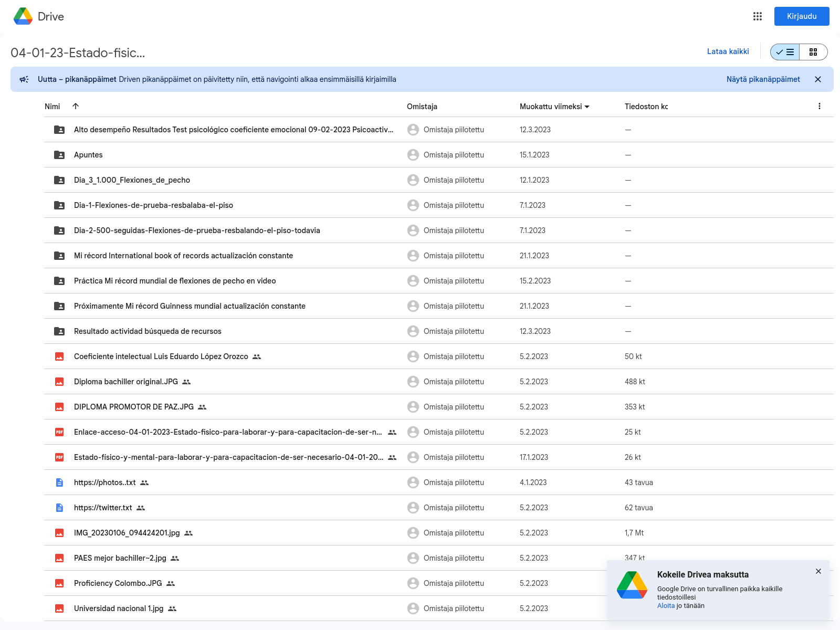Viewport: 840px width, 630px height.
Task: Click folder icon of Mi récord International row
Action: pos(59,256)
